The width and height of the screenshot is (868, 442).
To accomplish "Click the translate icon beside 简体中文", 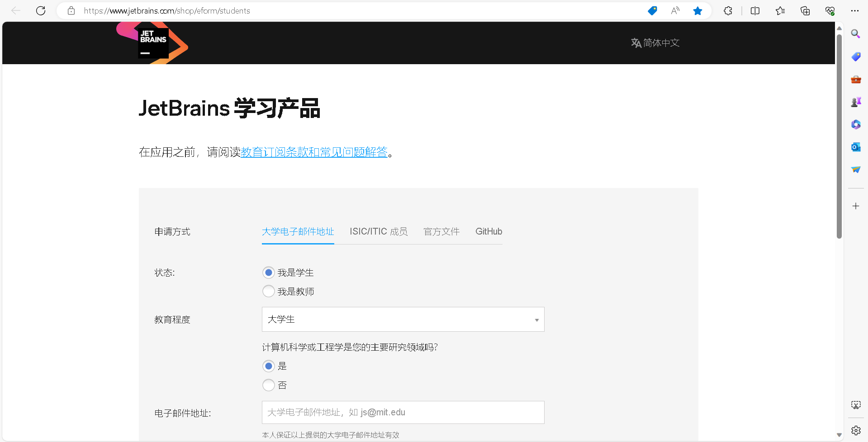I will click(x=636, y=43).
